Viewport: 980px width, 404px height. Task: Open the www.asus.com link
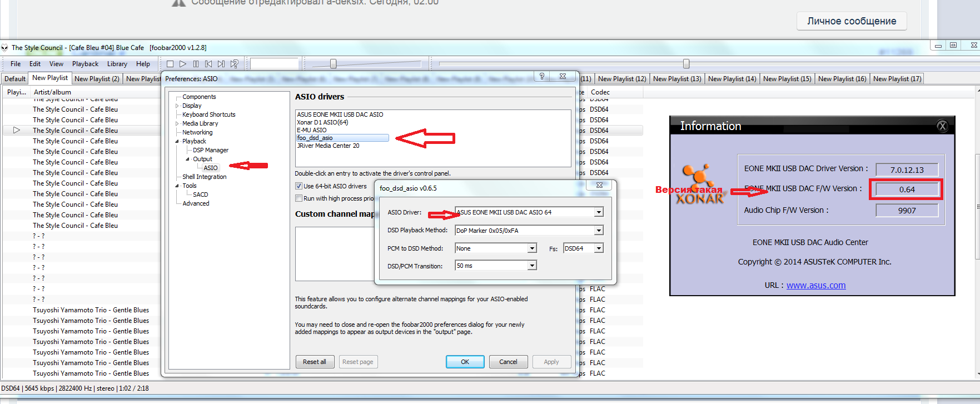pos(816,285)
